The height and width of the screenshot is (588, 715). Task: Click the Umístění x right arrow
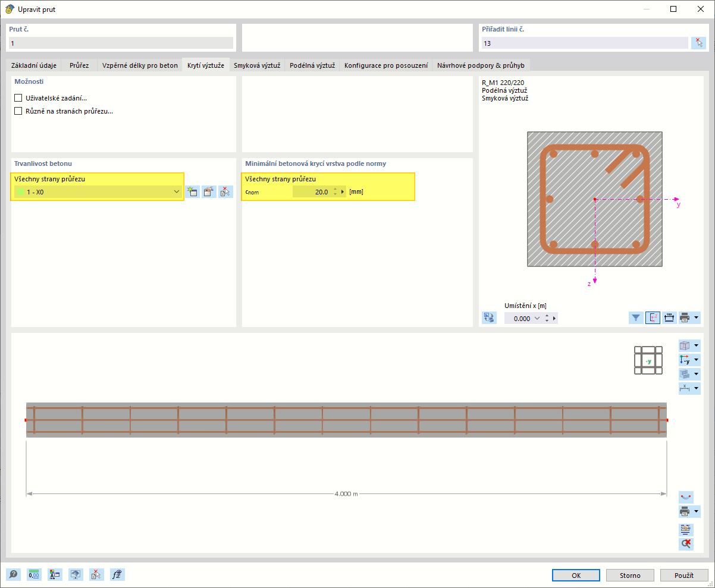[555, 319]
